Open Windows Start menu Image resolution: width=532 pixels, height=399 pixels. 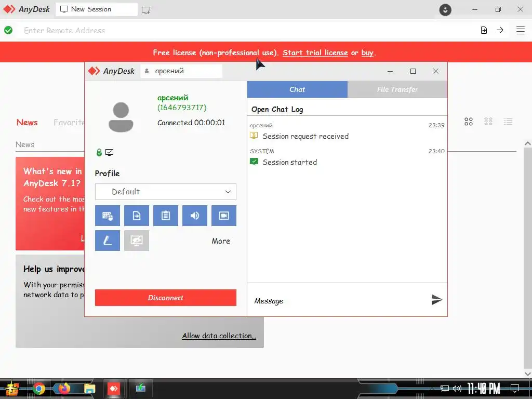click(x=12, y=389)
